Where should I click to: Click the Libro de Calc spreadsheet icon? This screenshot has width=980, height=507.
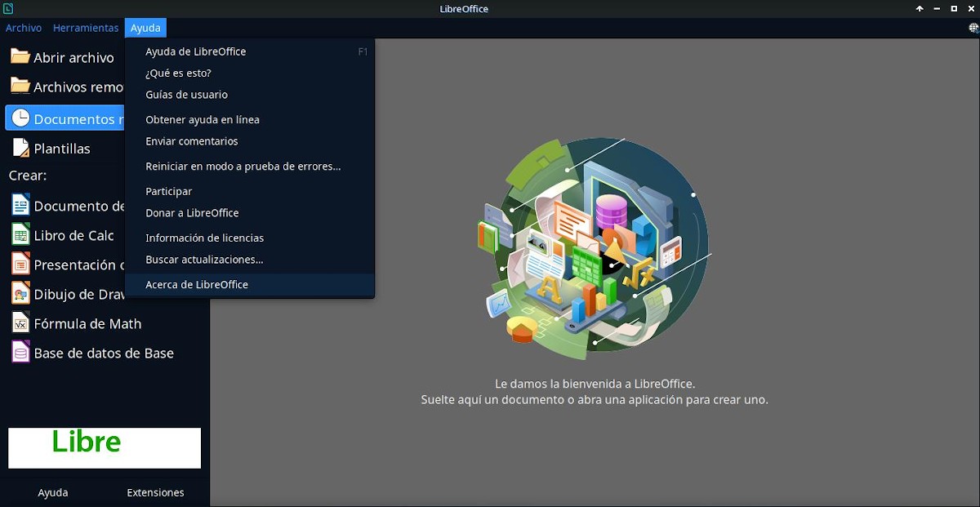coord(20,235)
